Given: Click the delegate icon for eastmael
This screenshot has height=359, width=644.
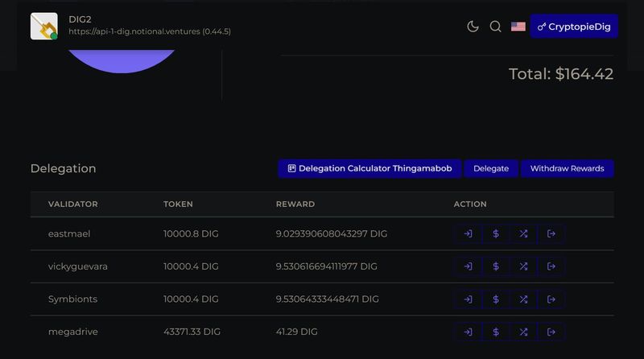Looking at the screenshot, I should coord(468,234).
